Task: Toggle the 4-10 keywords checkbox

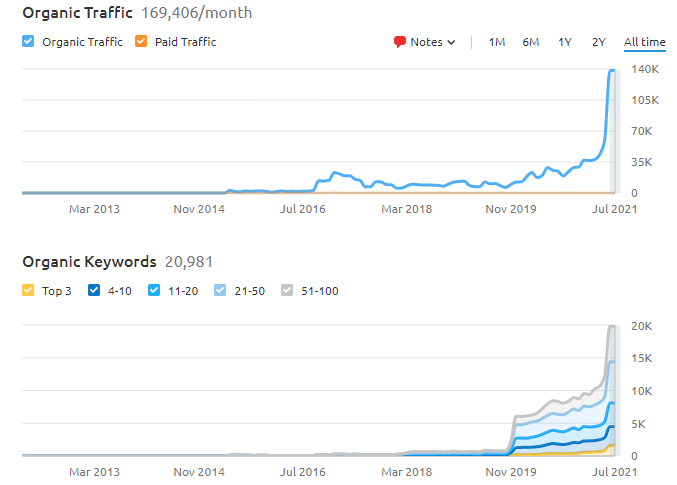Action: pos(94,290)
